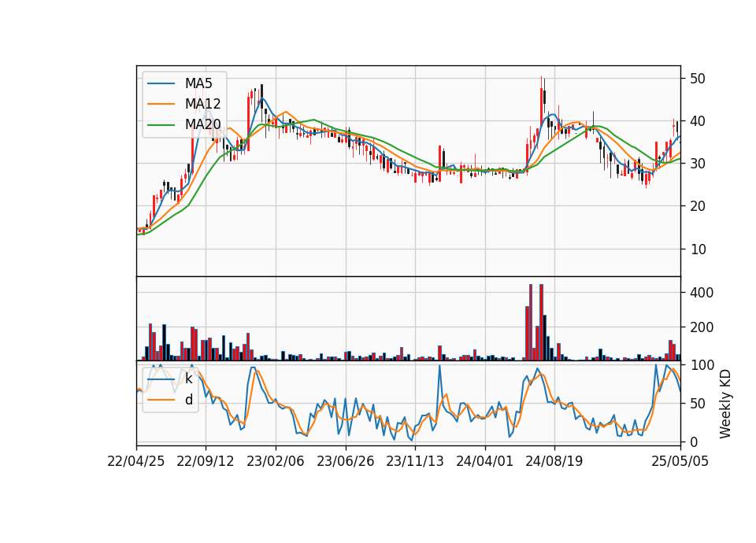Image resolution: width=756 pixels, height=543 pixels.
Task: Click the price axis value 20
Action: coord(697,206)
